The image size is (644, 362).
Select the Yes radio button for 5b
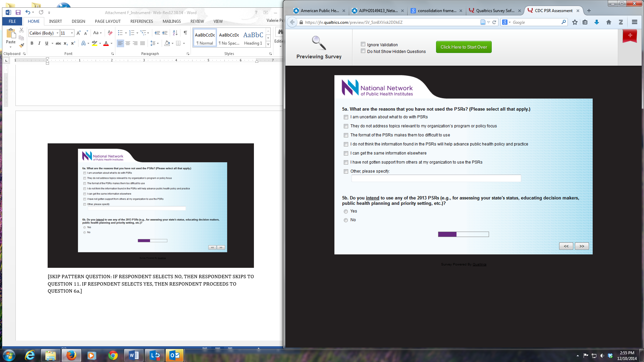click(346, 212)
